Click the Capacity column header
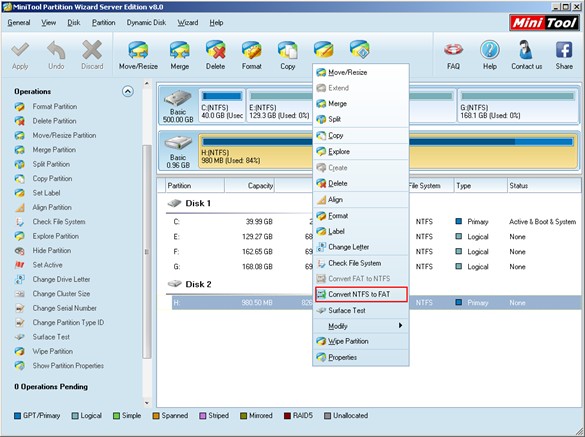The image size is (585, 437). 250,185
